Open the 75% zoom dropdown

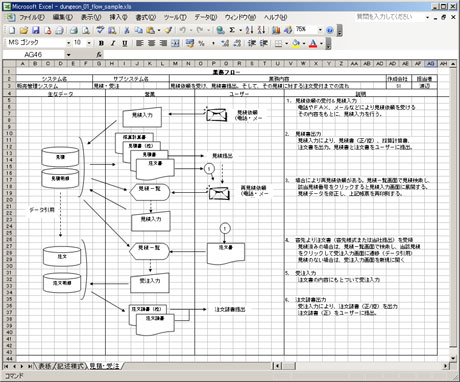click(320, 30)
